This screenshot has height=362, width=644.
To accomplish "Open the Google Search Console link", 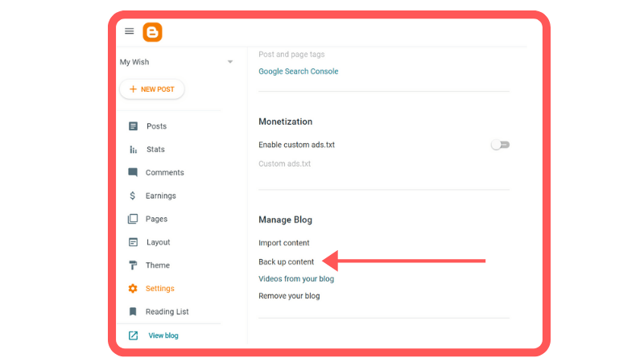I will click(x=298, y=72).
